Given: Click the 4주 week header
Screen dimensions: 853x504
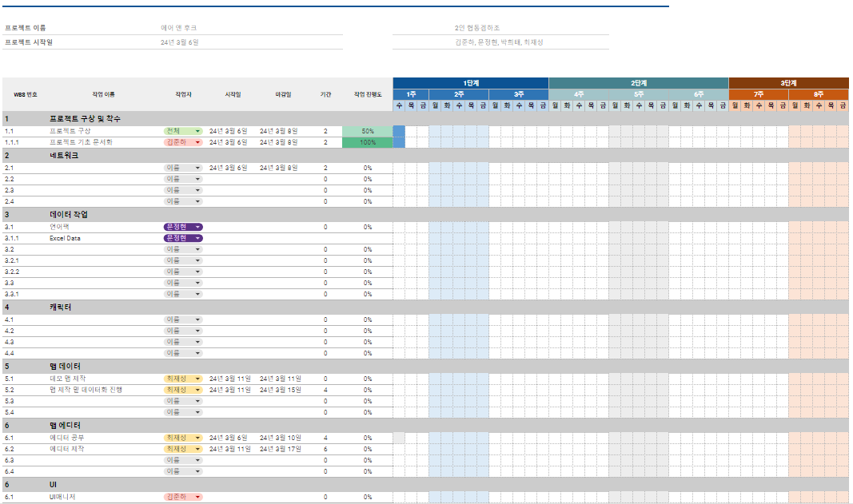Looking at the screenshot, I should click(579, 94).
